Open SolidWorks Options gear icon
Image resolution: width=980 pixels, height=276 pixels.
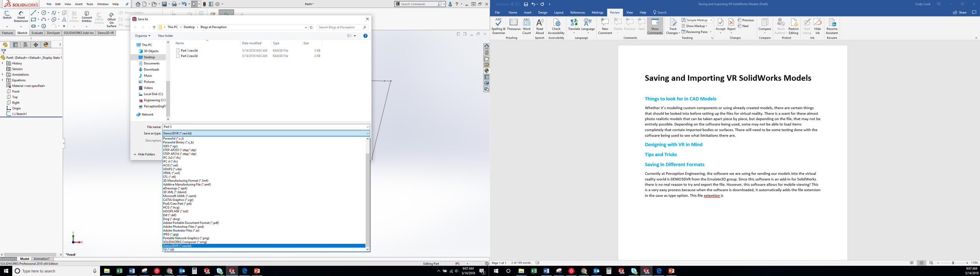[x=218, y=4]
